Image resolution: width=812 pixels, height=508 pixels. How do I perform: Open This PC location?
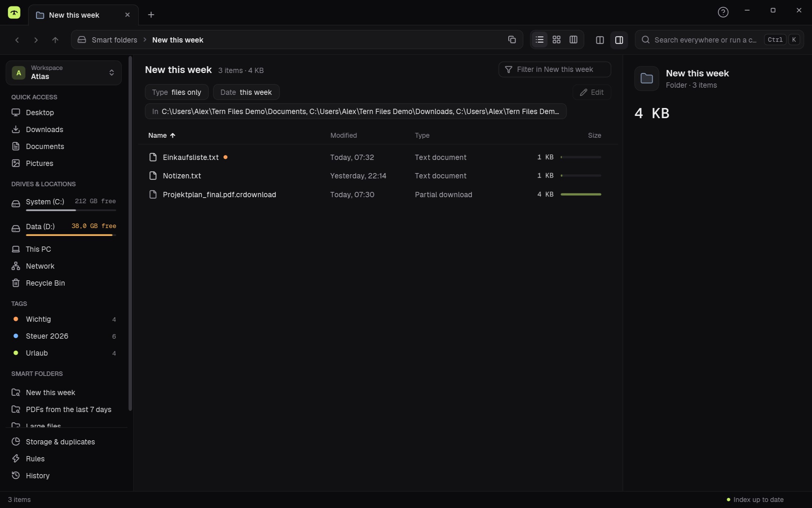point(64,249)
